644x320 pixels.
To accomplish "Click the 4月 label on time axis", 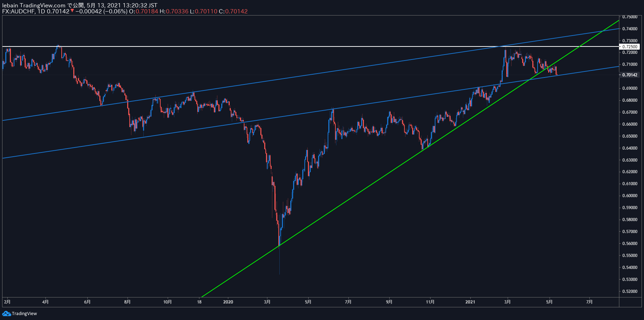I will (x=45, y=302).
